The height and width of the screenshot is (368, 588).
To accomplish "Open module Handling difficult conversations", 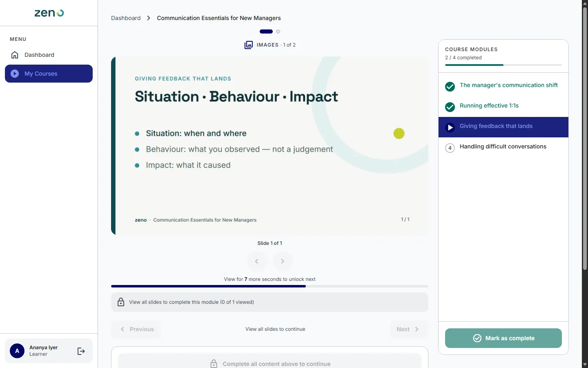I will pos(503,148).
